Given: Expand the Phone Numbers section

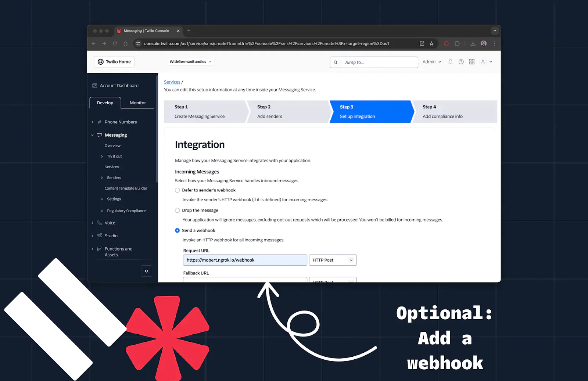Looking at the screenshot, I should [x=92, y=122].
